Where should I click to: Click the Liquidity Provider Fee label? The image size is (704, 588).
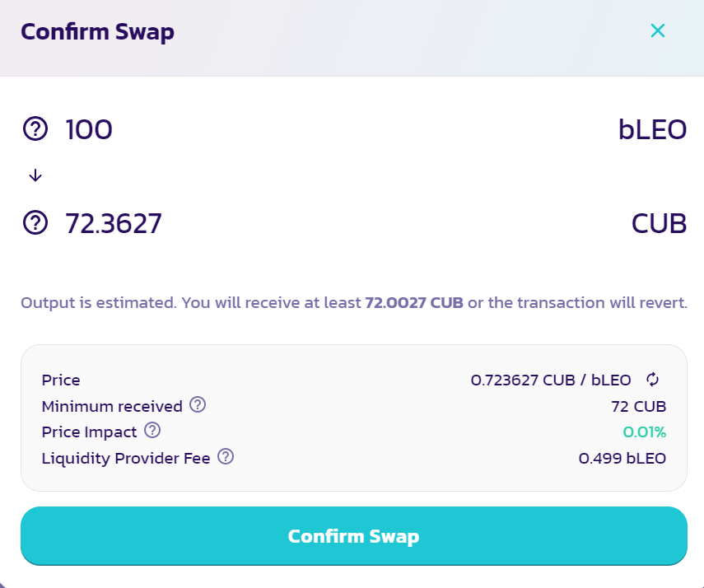[126, 457]
